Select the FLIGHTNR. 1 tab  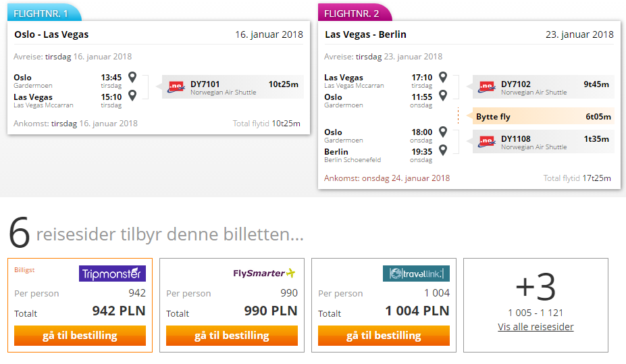pos(44,13)
